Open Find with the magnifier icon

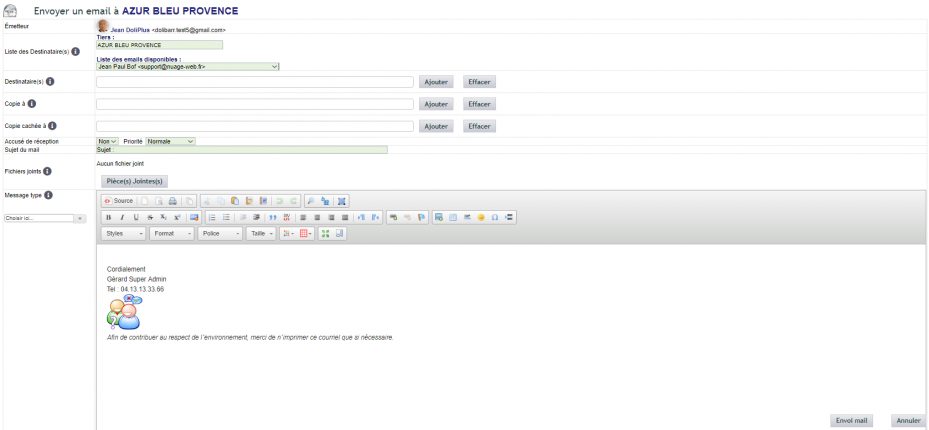pos(311,201)
